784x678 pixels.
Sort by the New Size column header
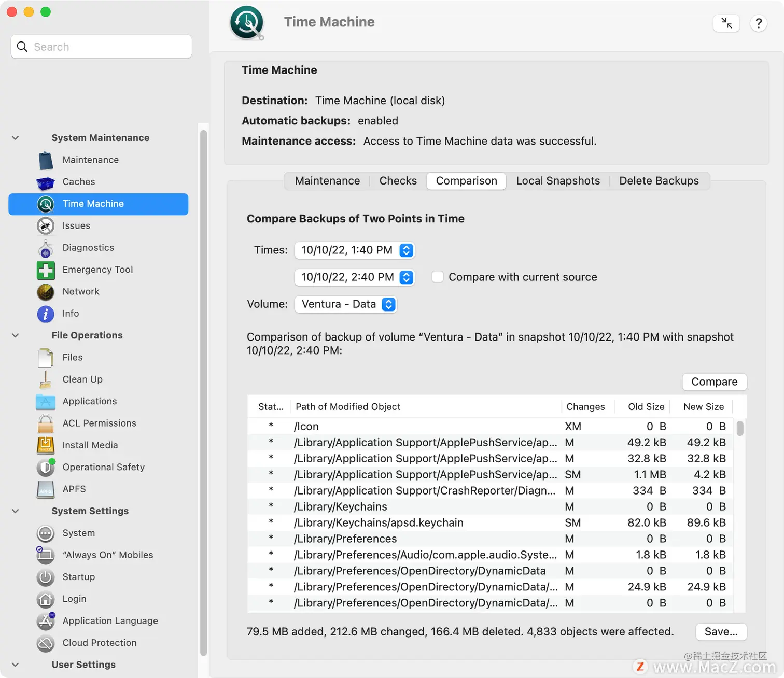click(701, 407)
